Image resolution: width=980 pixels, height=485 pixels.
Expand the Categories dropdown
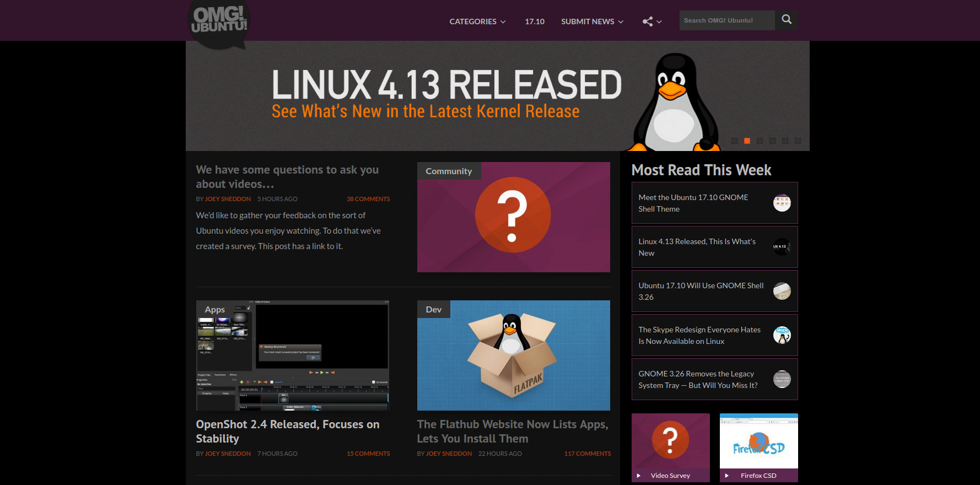(x=477, y=21)
